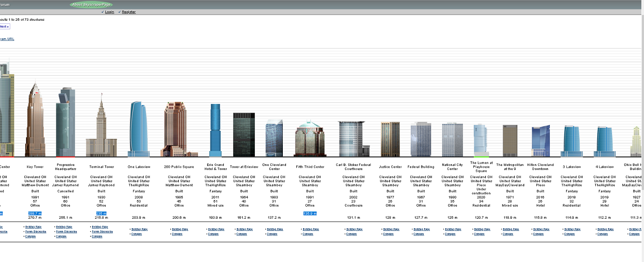Click the One Cleveland Center drawing
644x262 pixels.
pos(274,138)
